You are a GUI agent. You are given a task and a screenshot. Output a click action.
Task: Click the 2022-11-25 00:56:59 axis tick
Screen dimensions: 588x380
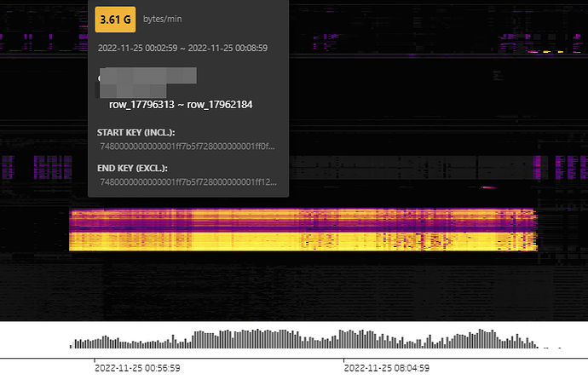137,368
